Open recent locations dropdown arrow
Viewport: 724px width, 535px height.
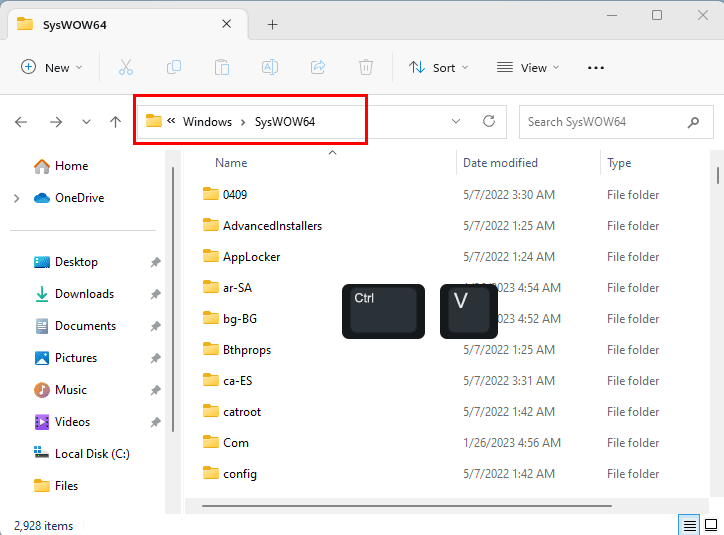(x=86, y=122)
